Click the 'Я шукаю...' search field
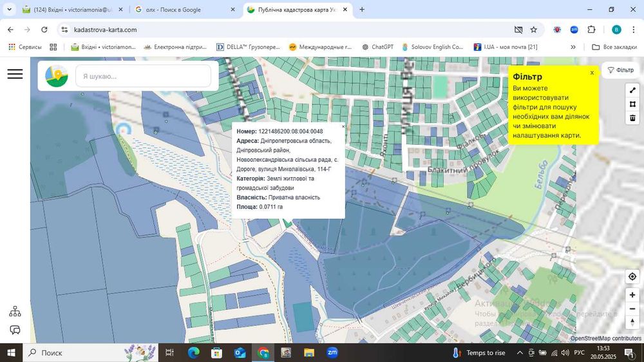 [x=143, y=76]
